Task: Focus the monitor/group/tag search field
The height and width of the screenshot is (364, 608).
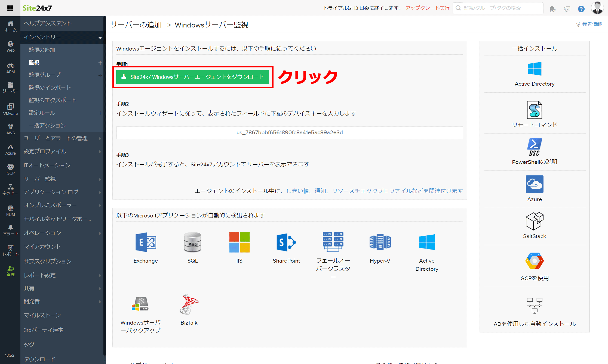Action: coord(498,8)
